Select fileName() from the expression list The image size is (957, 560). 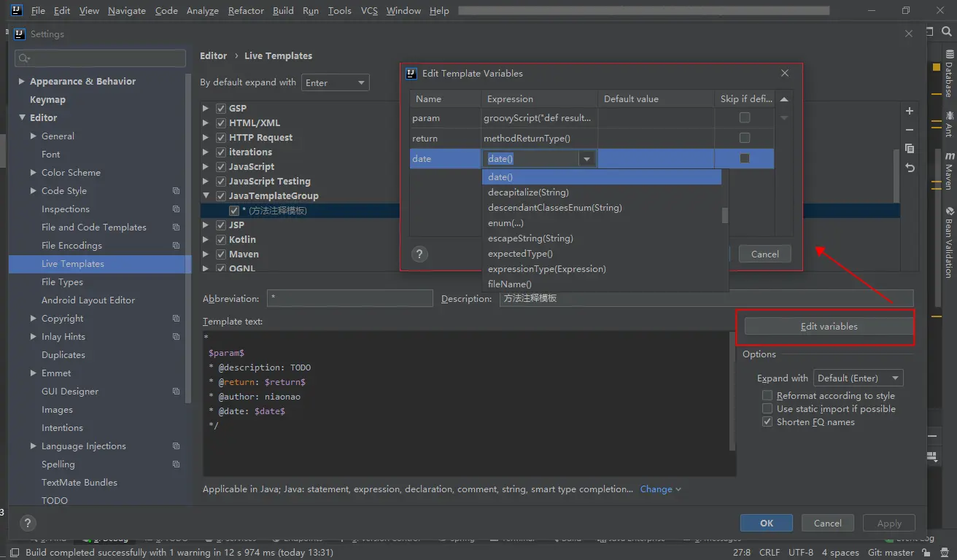click(x=602, y=284)
